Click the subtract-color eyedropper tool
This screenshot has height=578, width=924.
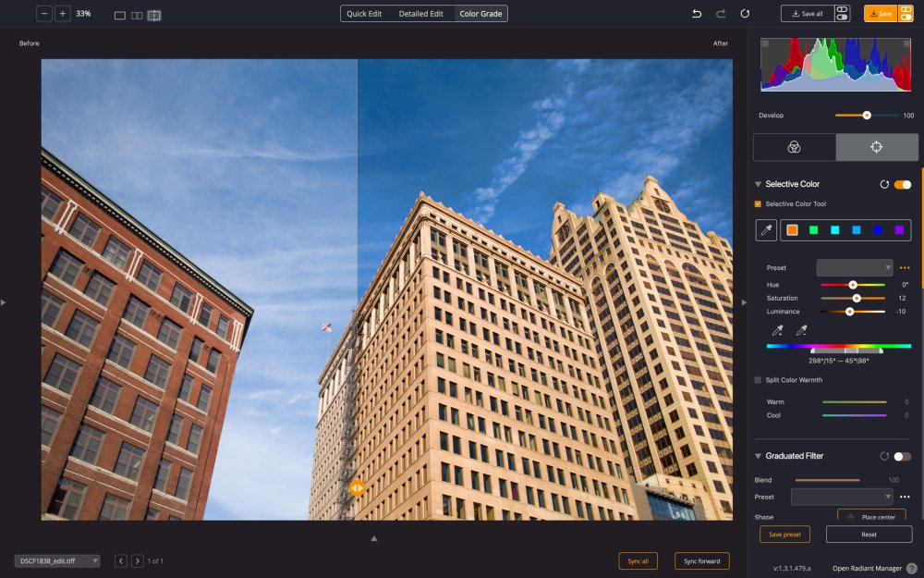[x=800, y=328]
